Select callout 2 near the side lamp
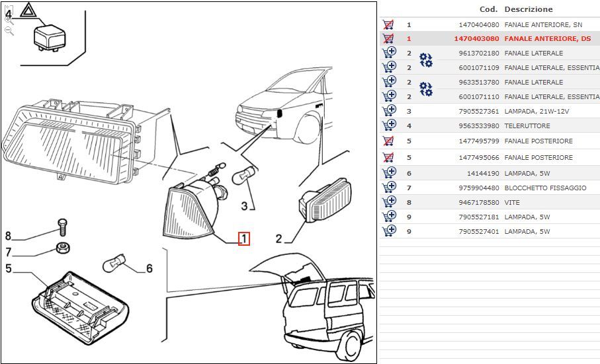This screenshot has width=600, height=364. coord(279,238)
